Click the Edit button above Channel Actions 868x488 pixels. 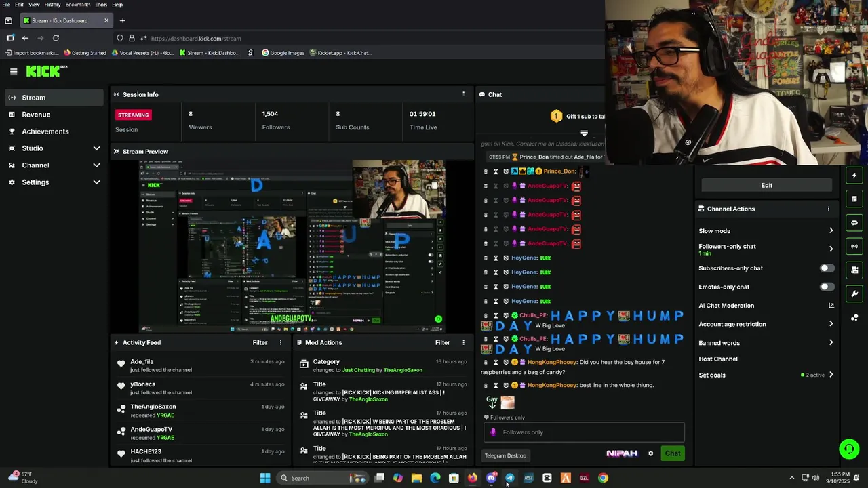766,185
